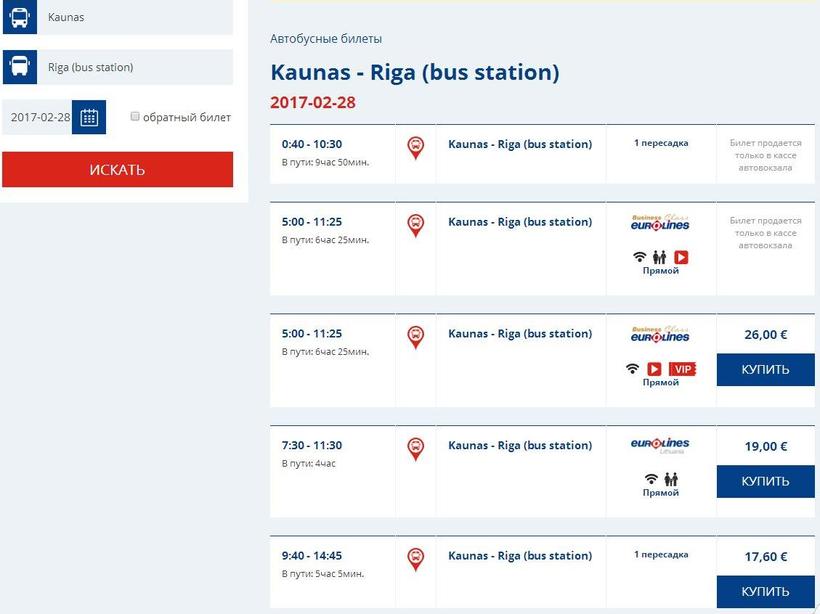Click the map pin for 9:40 departure

click(x=416, y=559)
